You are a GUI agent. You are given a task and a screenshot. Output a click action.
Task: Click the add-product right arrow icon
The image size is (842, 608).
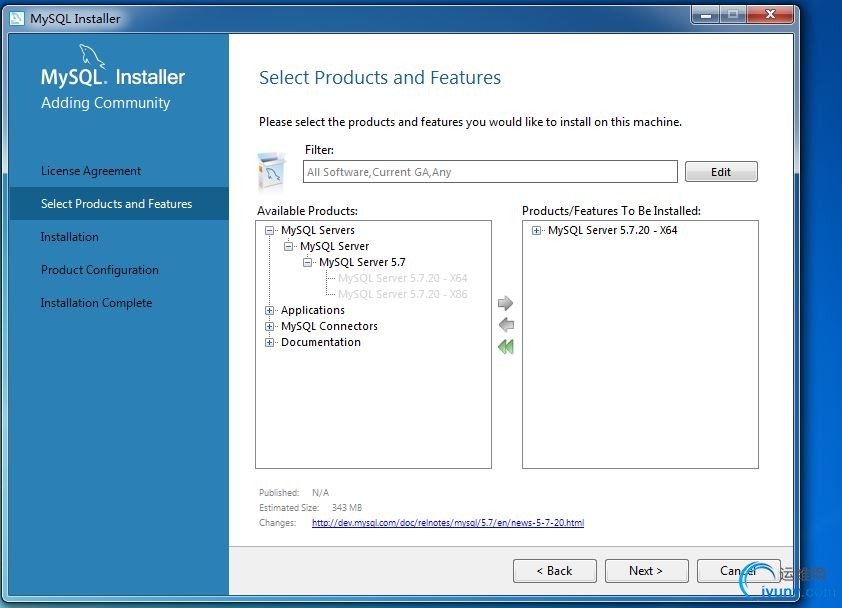point(505,303)
